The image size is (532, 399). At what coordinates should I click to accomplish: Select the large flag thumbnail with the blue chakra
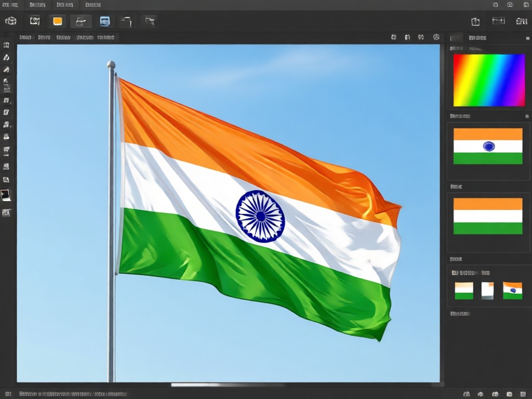pos(488,146)
